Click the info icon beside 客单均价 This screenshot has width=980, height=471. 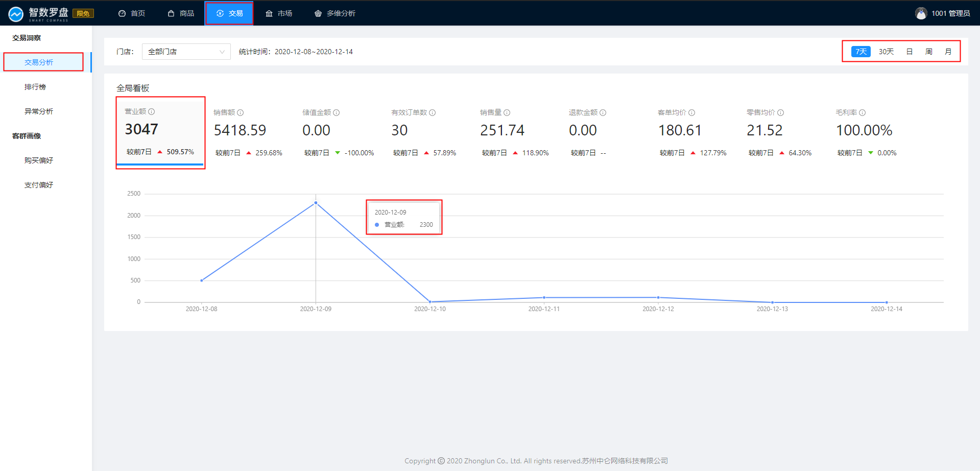pos(692,112)
